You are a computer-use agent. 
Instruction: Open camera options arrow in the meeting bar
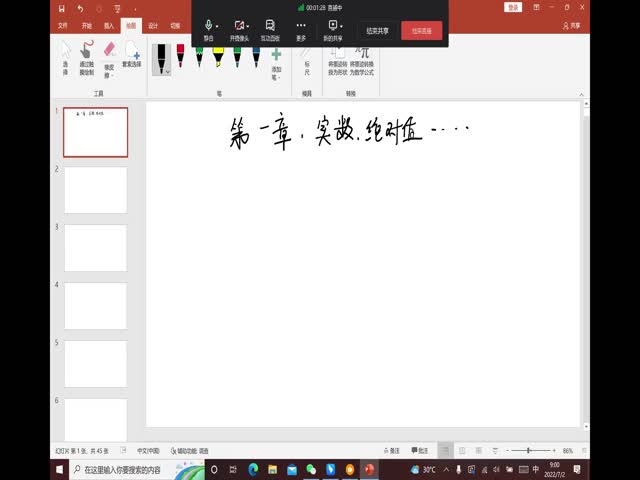[x=248, y=26]
